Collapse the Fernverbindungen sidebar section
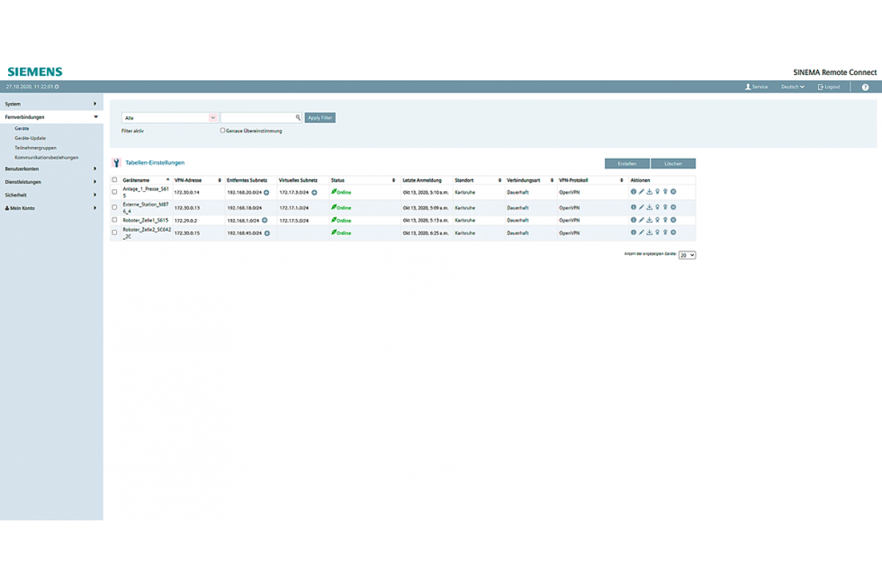 pos(51,117)
